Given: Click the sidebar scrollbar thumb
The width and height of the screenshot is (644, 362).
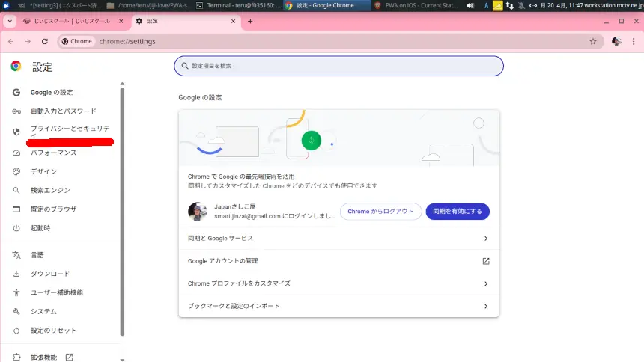Looking at the screenshot, I should pyautogui.click(x=122, y=212).
